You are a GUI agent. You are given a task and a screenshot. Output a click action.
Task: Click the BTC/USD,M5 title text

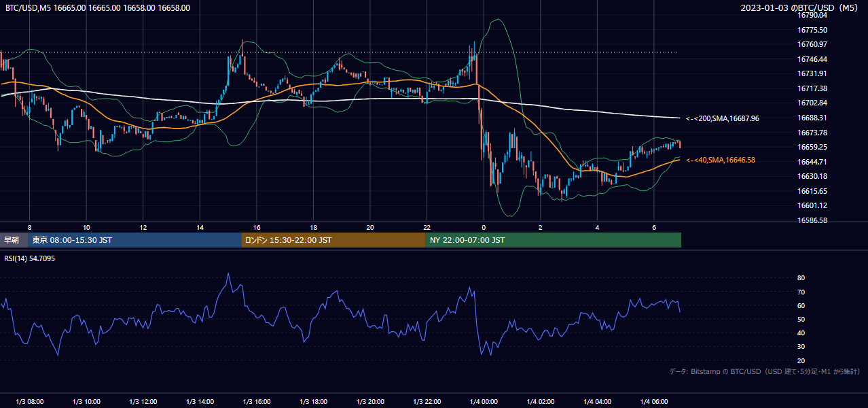pos(98,7)
